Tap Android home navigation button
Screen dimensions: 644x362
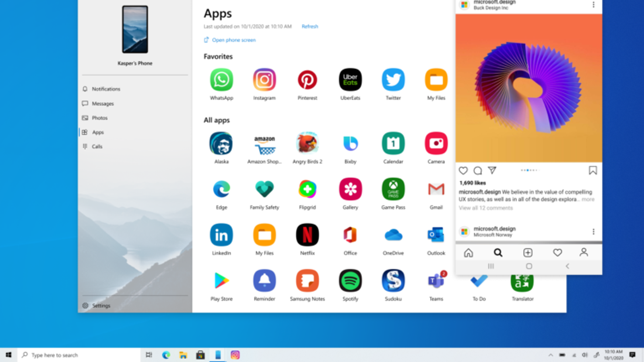[529, 266]
